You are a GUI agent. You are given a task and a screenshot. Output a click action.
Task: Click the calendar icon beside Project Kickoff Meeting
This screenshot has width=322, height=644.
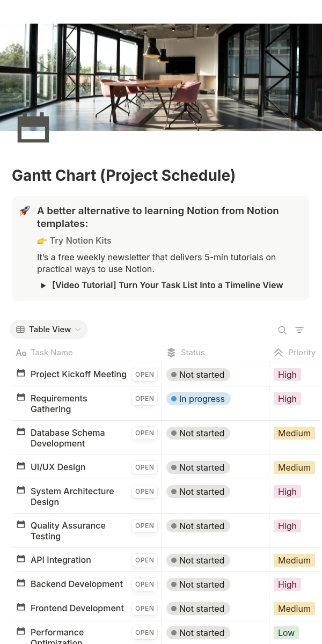[x=21, y=373]
